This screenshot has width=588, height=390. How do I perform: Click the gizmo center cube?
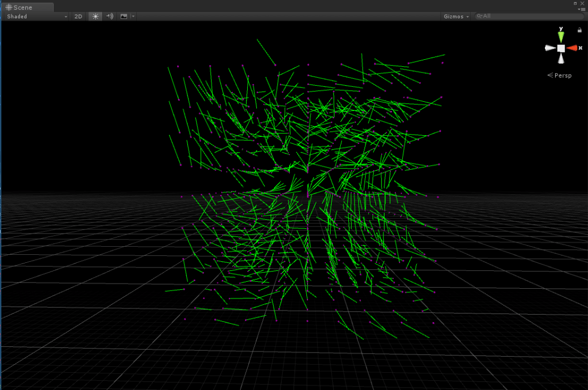pos(561,48)
